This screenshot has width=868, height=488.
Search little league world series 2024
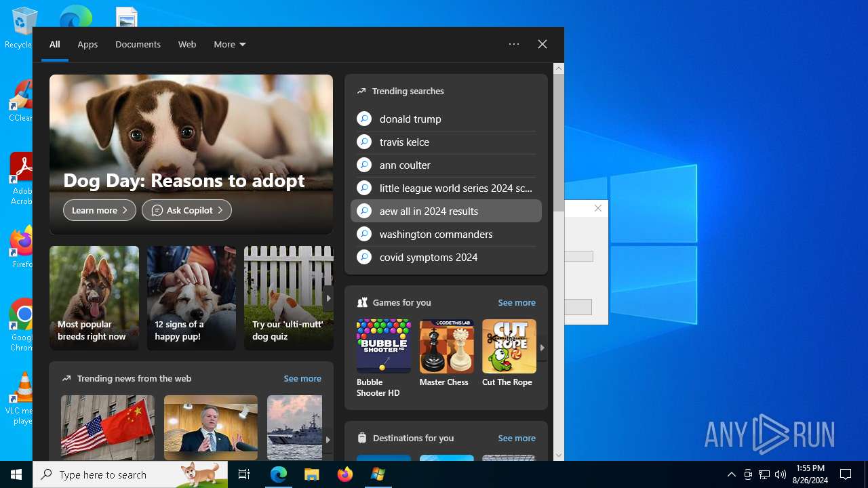tap(446, 188)
